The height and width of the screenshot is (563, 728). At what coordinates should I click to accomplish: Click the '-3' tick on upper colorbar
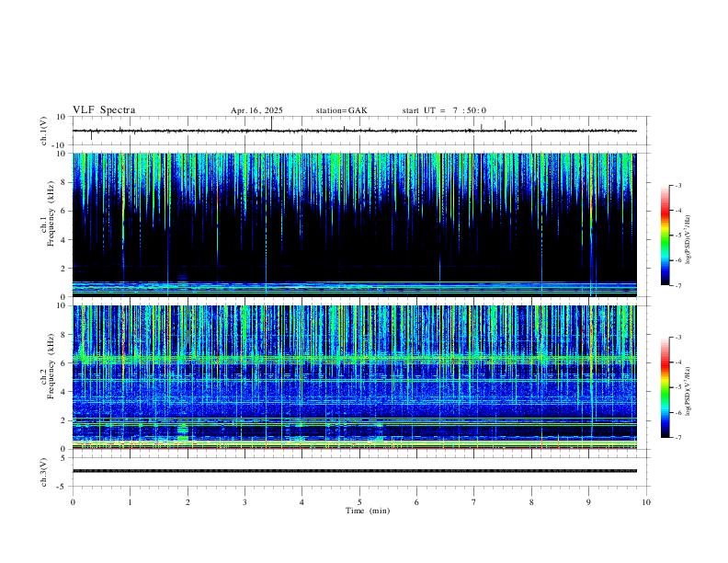coord(678,185)
